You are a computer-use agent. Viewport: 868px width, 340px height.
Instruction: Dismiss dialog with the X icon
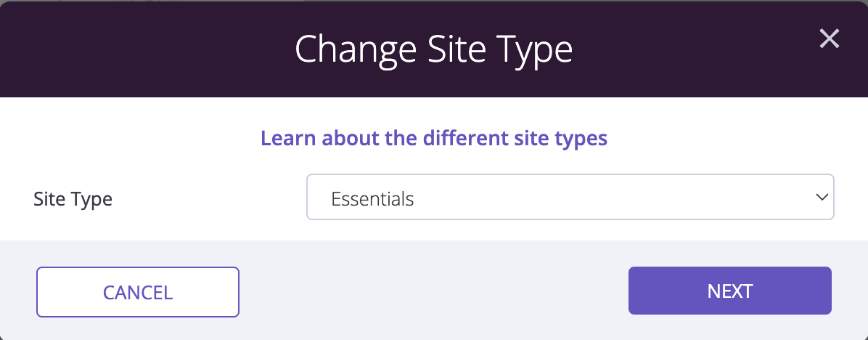pos(830,39)
